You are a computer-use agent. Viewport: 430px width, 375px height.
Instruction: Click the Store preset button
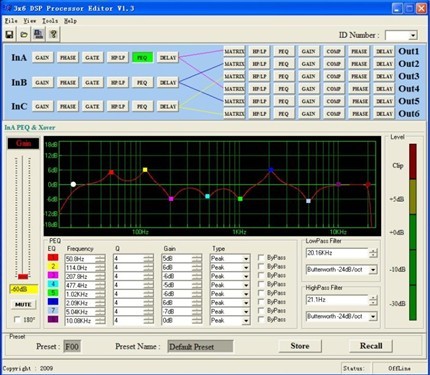click(x=300, y=346)
